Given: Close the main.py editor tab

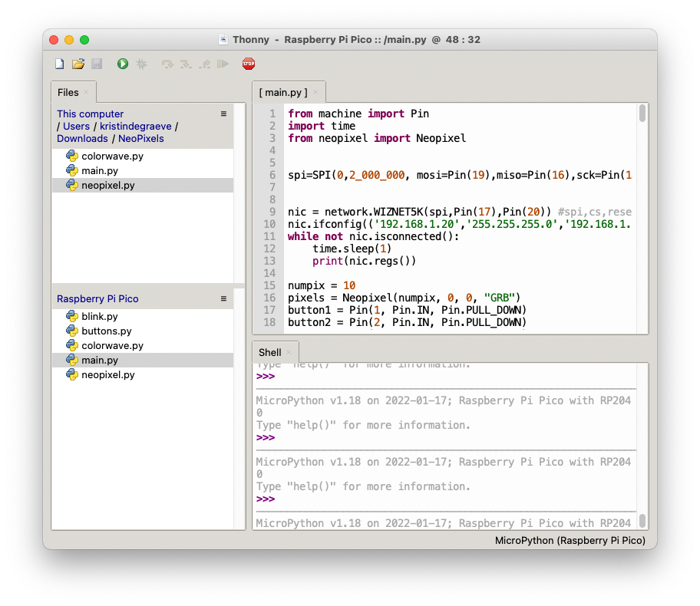Looking at the screenshot, I should pos(315,92).
